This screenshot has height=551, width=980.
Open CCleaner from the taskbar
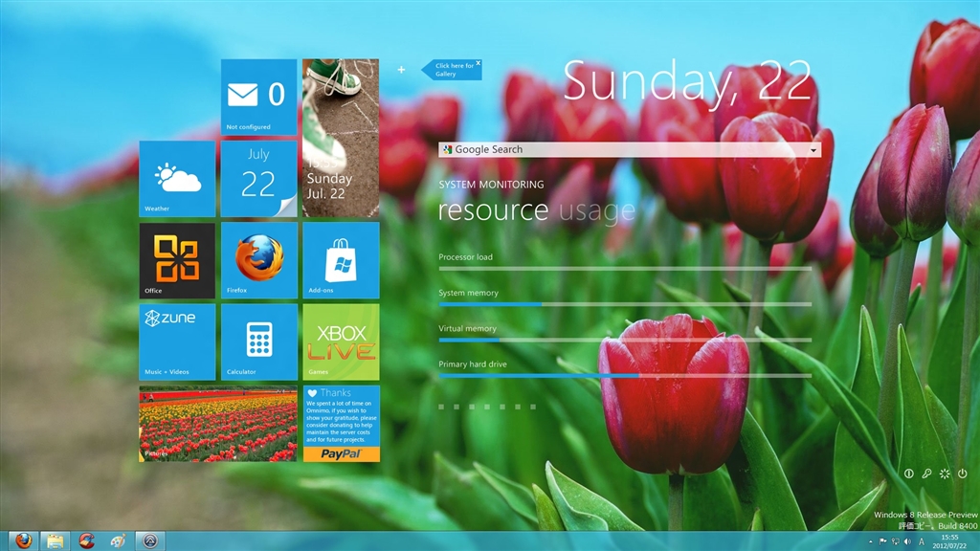pyautogui.click(x=86, y=540)
